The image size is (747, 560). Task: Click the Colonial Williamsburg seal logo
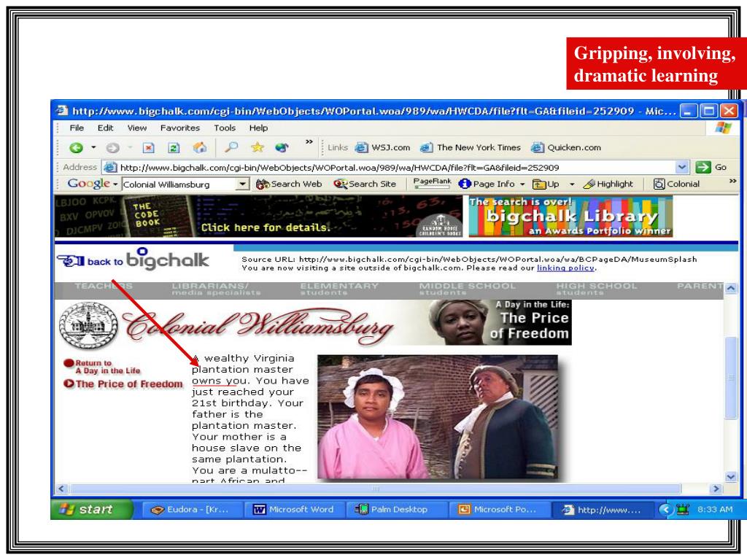click(88, 325)
